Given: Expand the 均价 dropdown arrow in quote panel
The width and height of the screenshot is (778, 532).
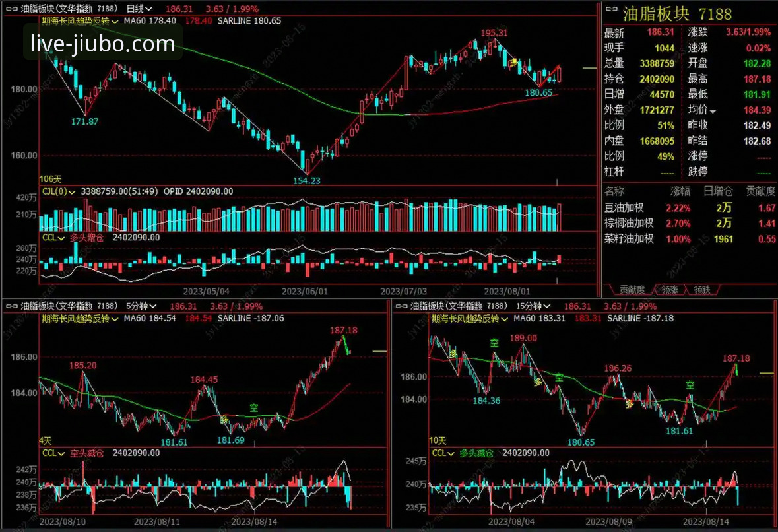Looking at the screenshot, I should coord(713,111).
